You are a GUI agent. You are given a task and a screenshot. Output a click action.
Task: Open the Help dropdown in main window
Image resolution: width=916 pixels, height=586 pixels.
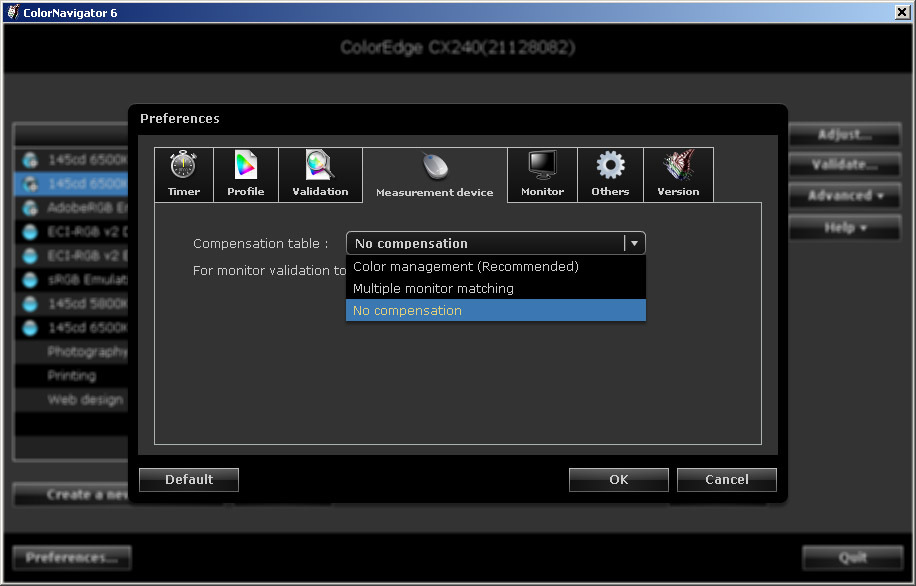(x=845, y=227)
